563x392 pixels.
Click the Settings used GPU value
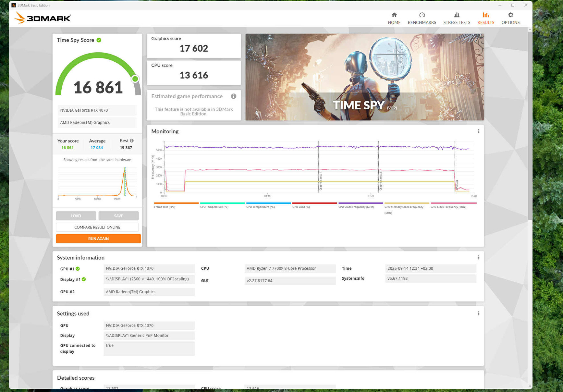point(149,325)
